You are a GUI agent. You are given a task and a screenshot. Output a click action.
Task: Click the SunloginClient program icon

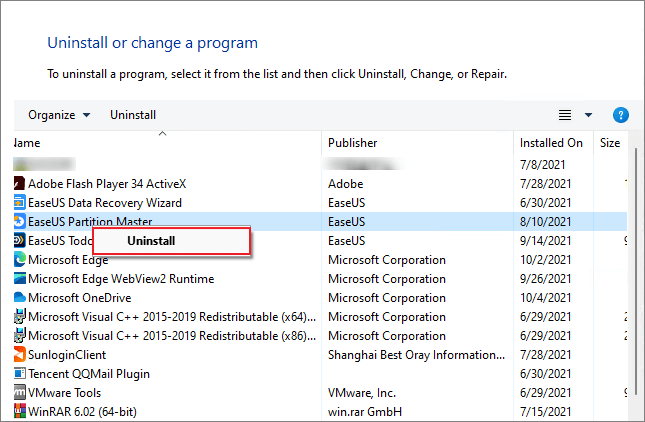19,355
